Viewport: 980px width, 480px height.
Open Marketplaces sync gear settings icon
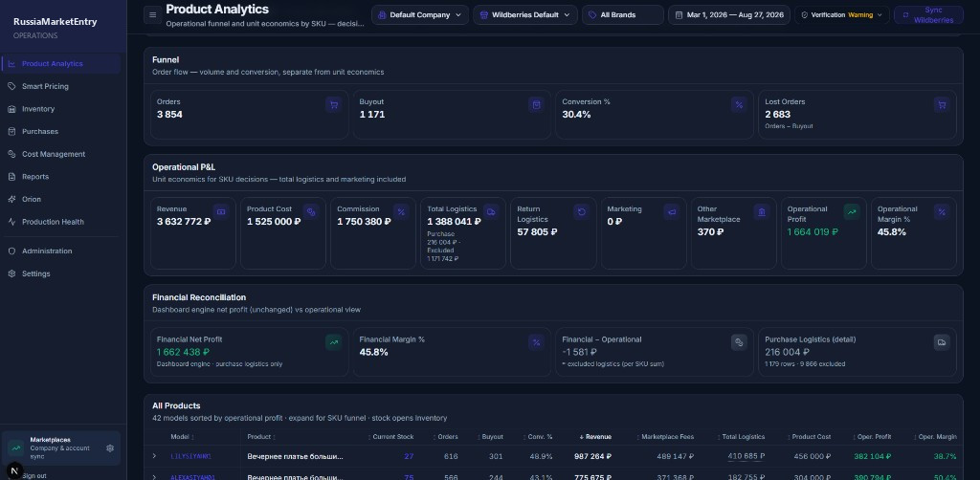[x=110, y=448]
